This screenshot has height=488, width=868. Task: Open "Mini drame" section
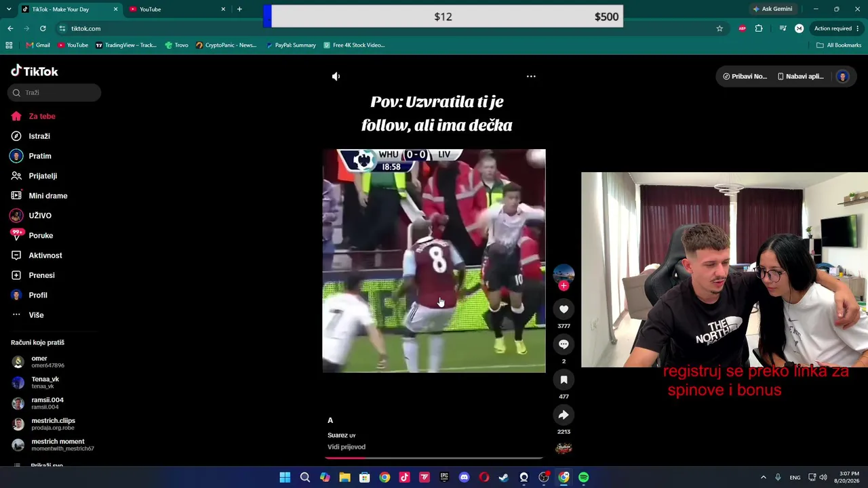coord(47,196)
